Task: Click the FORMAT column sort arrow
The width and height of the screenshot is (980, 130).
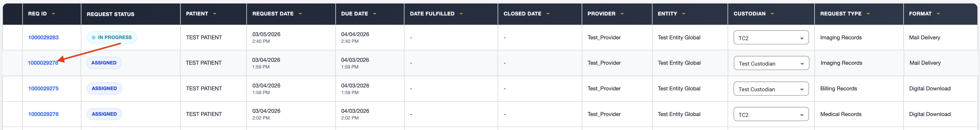Action: pos(938,14)
